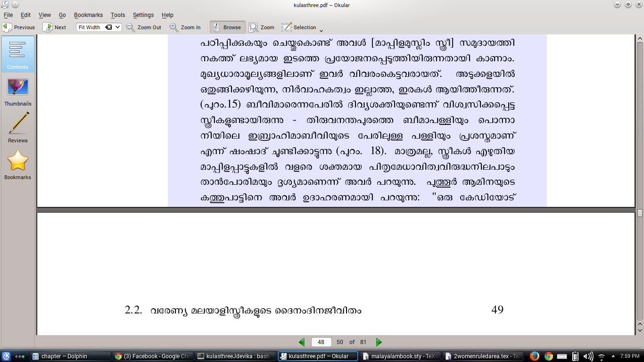Click section number 2.2. in page header

point(133,310)
